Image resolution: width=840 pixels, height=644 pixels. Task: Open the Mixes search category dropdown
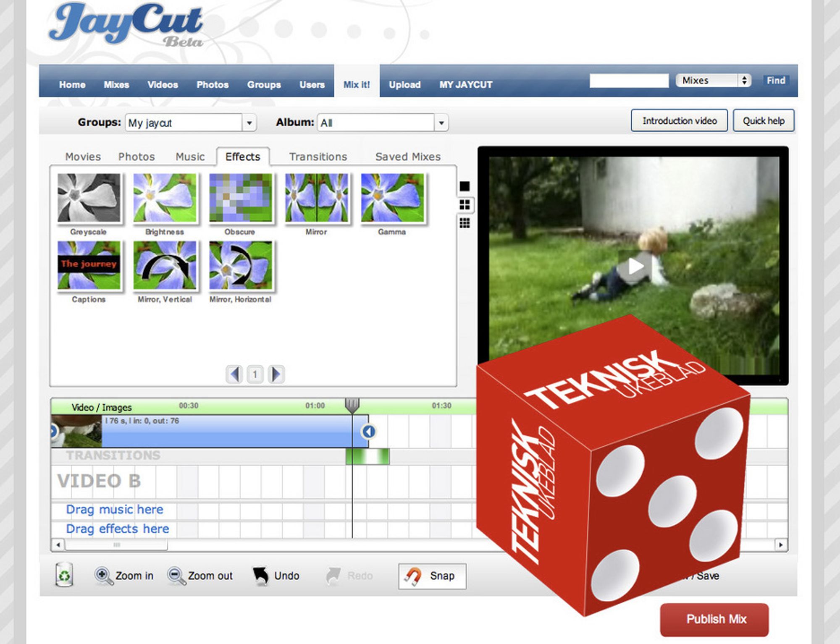coord(713,80)
